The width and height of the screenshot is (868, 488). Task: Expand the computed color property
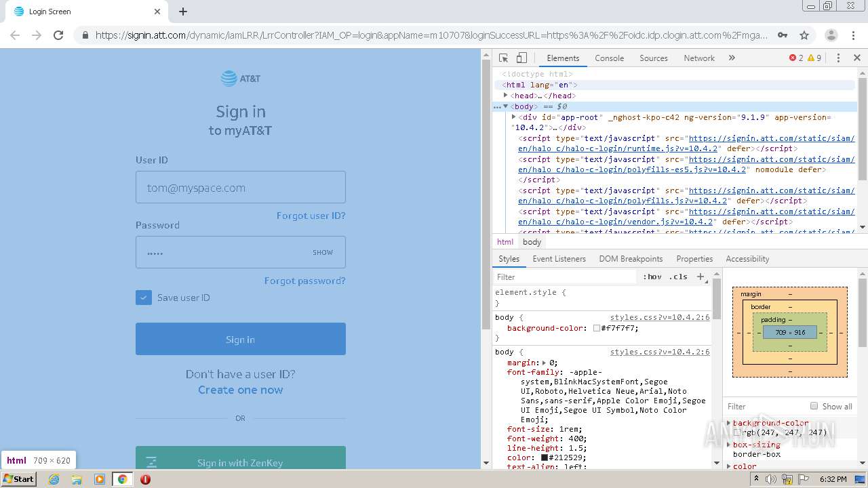click(x=729, y=466)
